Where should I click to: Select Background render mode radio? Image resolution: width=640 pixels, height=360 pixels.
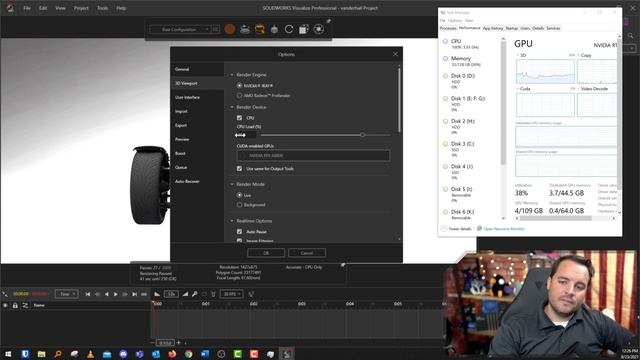click(x=240, y=205)
